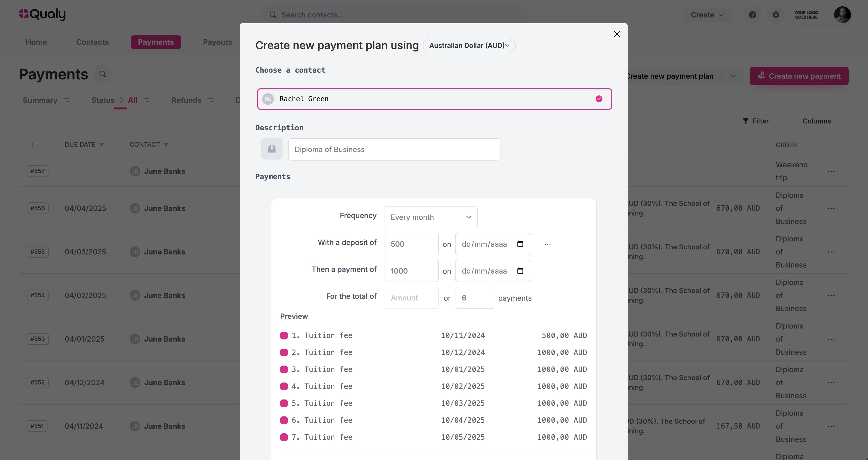
Task: Click the #557 payment ID badge
Action: (x=37, y=171)
